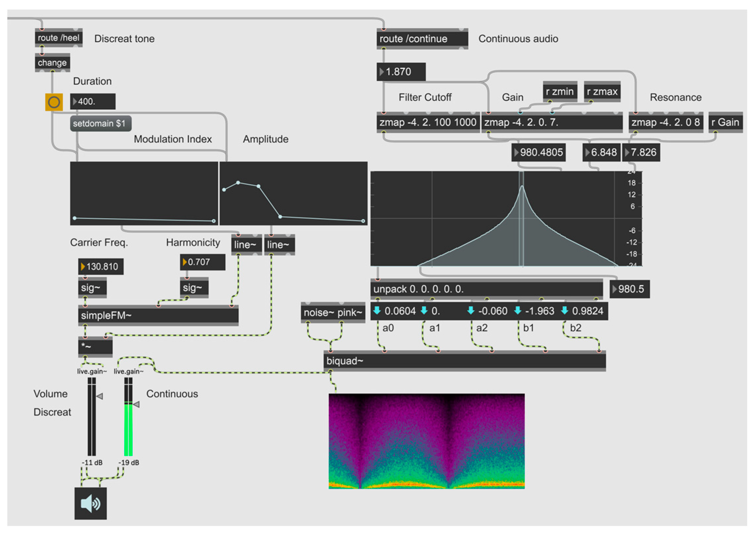Click the a0 coefficient blue arrow 0.0604
Viewport: 756px width, 536px height.
[x=377, y=311]
